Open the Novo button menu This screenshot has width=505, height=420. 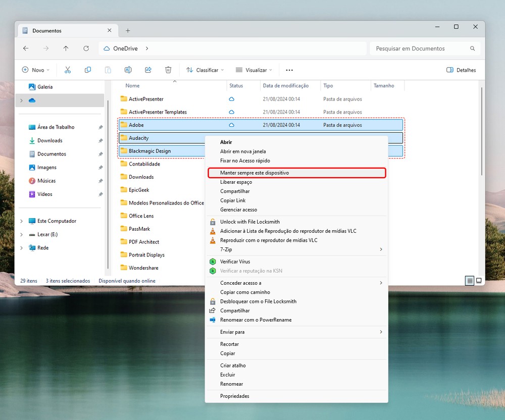click(x=35, y=70)
